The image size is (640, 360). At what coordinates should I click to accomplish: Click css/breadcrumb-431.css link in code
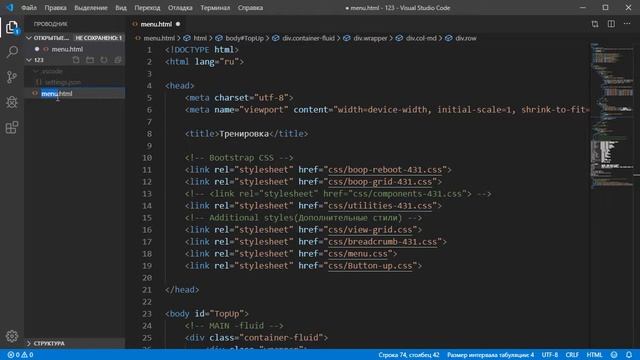click(382, 242)
